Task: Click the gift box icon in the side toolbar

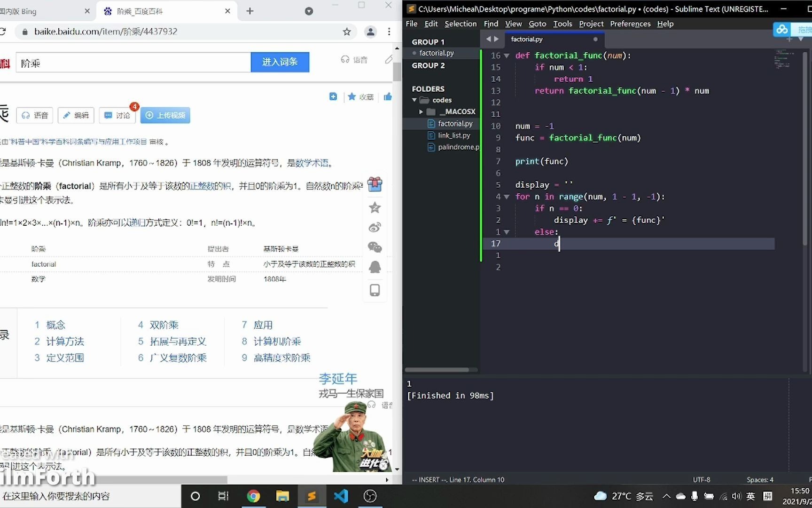Action: 375,184
